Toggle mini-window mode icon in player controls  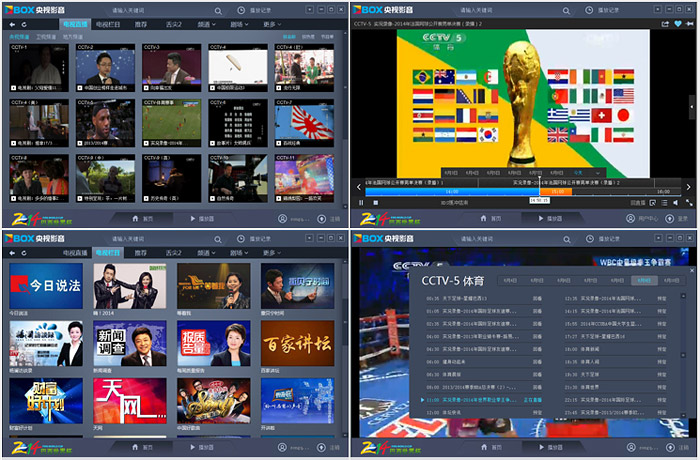click(653, 203)
